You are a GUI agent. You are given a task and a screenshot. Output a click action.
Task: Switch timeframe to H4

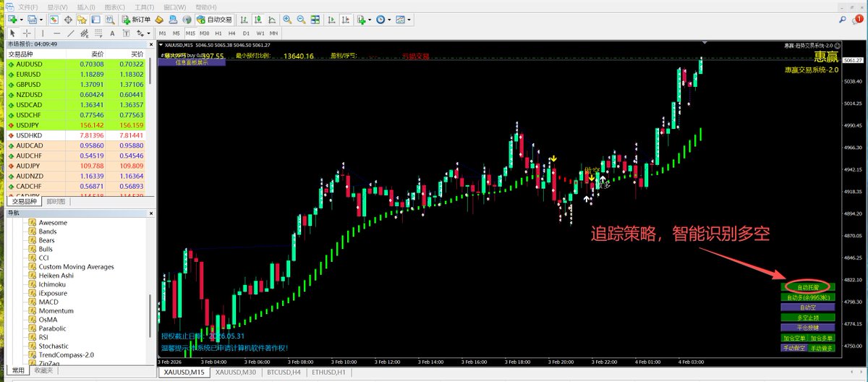(232, 33)
